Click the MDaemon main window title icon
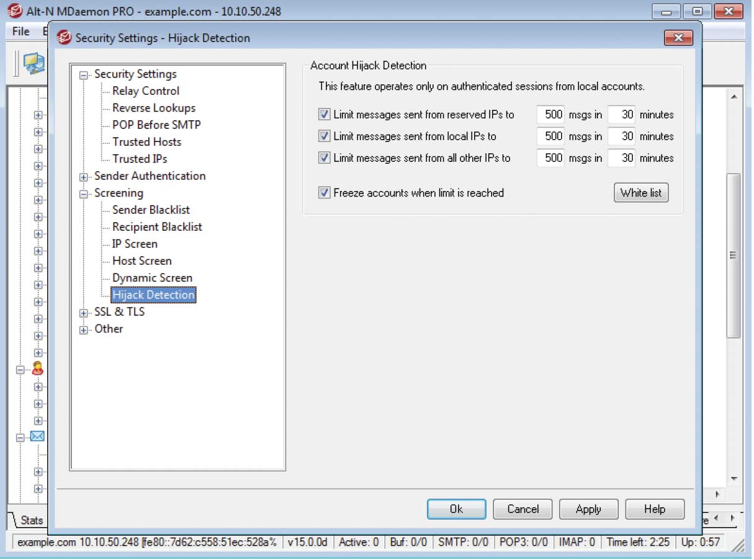The height and width of the screenshot is (560, 754). pos(14,11)
